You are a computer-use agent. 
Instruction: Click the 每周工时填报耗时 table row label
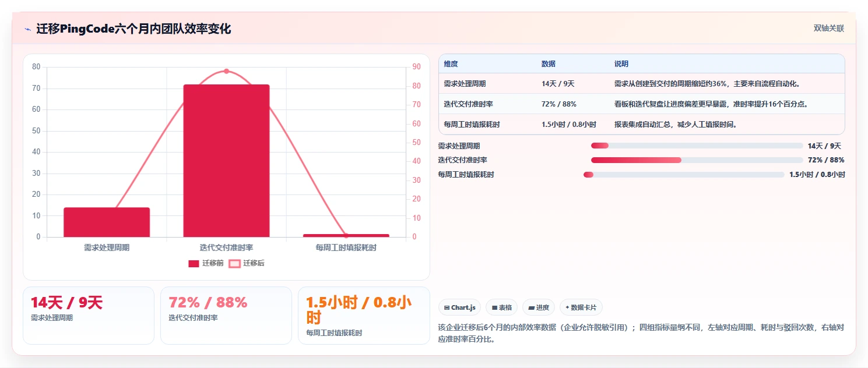tap(472, 125)
